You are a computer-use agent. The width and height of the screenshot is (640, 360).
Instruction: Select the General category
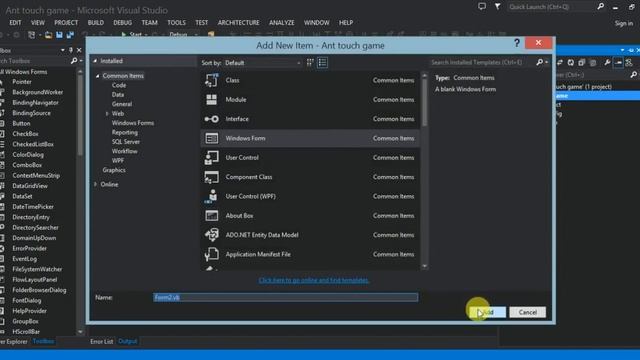(122, 104)
